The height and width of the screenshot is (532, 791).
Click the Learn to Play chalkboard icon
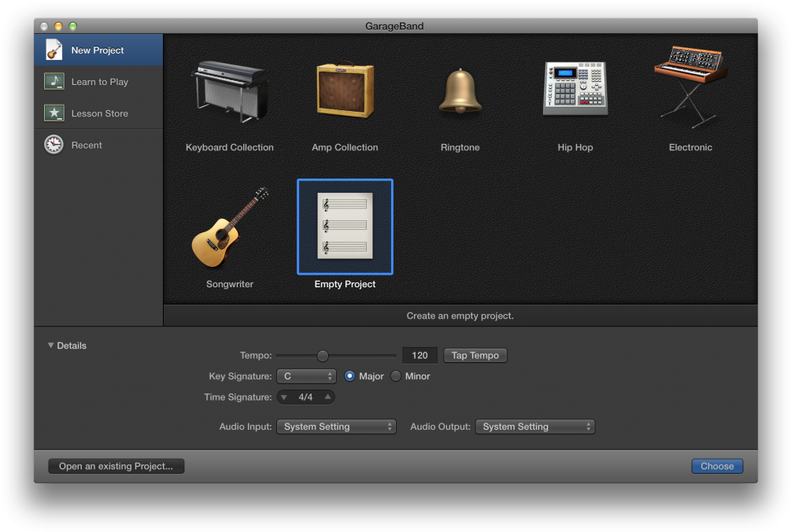[x=54, y=82]
